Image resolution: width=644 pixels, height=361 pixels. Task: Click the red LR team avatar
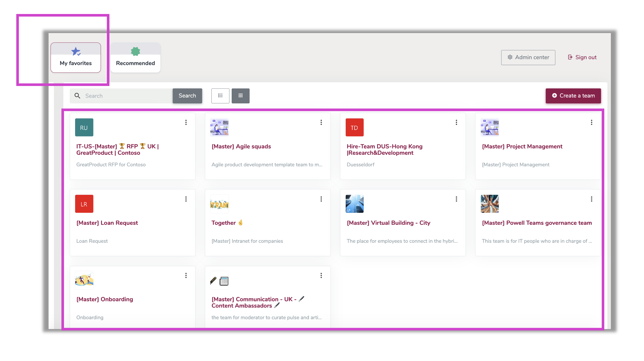click(84, 204)
